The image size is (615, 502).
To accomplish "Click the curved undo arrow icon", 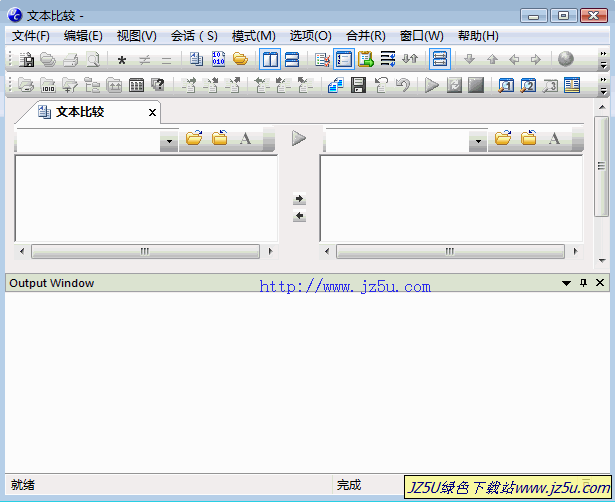I will click(x=402, y=85).
